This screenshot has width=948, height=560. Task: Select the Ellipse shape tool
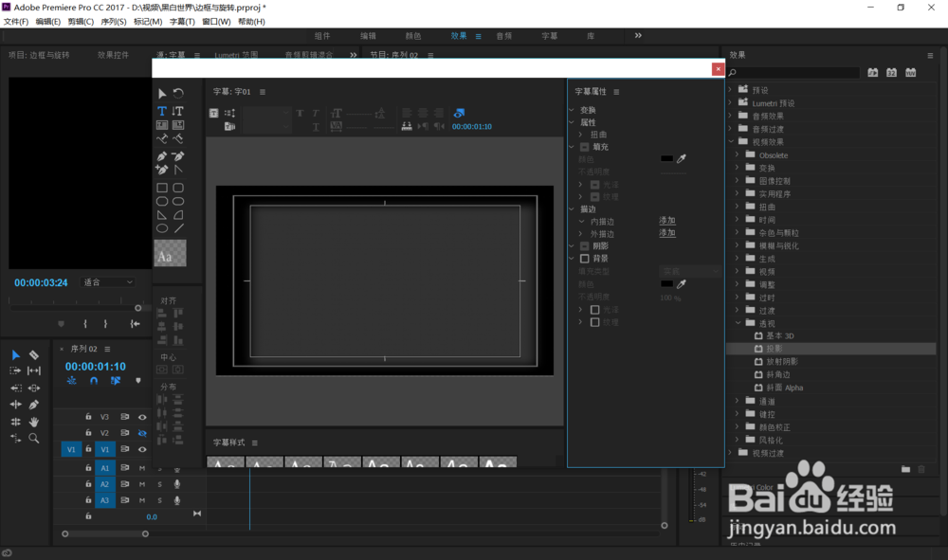pos(162,228)
